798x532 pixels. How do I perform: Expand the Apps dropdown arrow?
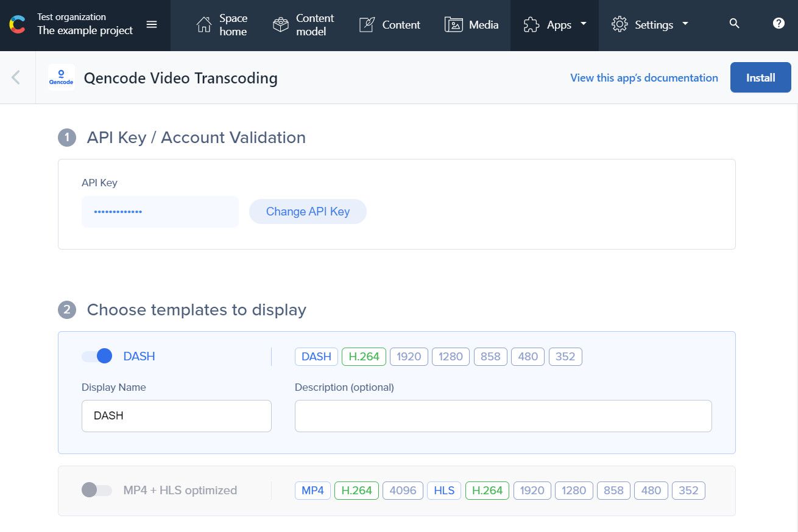tap(584, 24)
